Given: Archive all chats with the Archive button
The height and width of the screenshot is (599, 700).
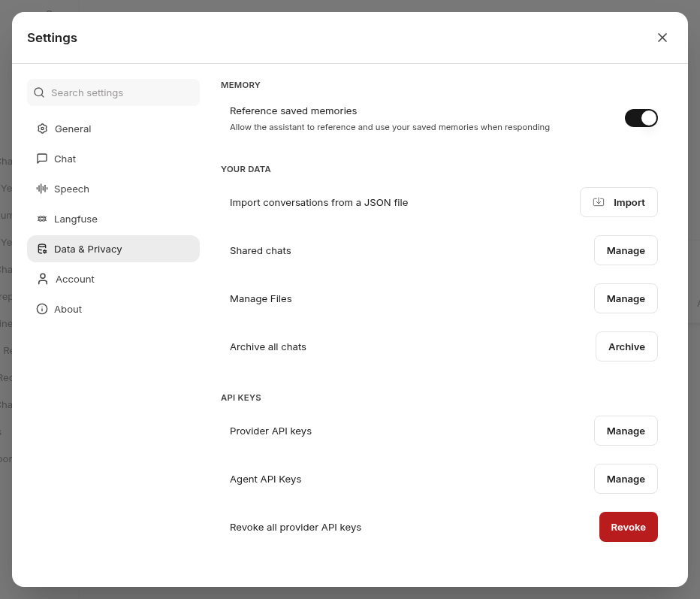Looking at the screenshot, I should (x=626, y=346).
